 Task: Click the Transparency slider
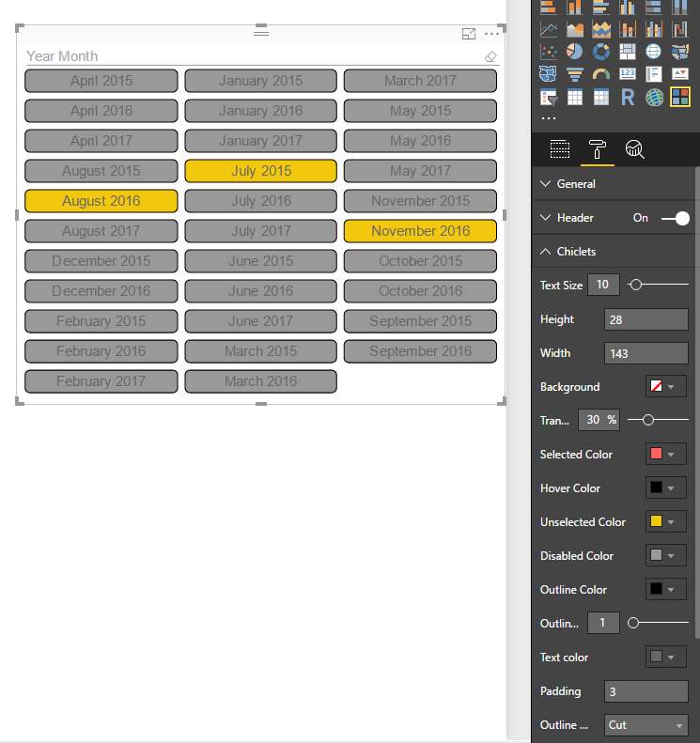[x=658, y=420]
